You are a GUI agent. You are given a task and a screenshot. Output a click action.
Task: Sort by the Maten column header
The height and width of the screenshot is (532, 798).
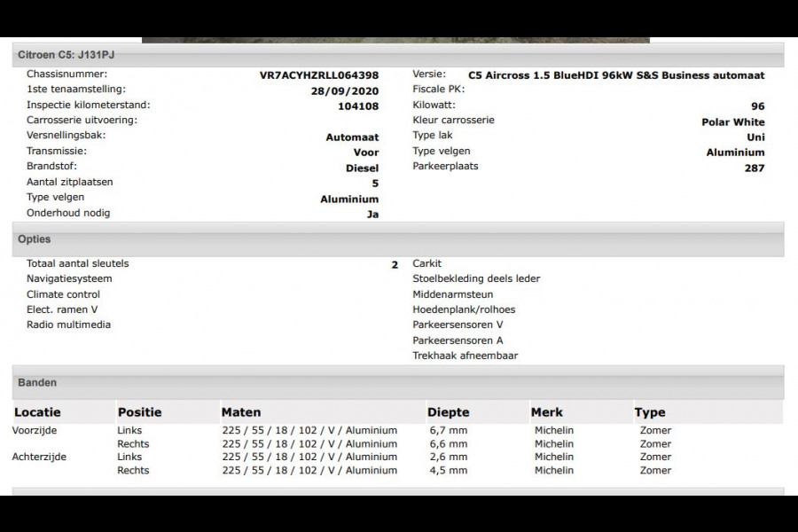pyautogui.click(x=240, y=412)
